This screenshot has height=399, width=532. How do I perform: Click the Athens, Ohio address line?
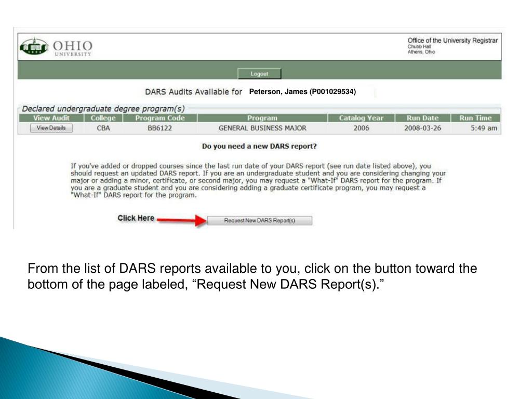[421, 52]
